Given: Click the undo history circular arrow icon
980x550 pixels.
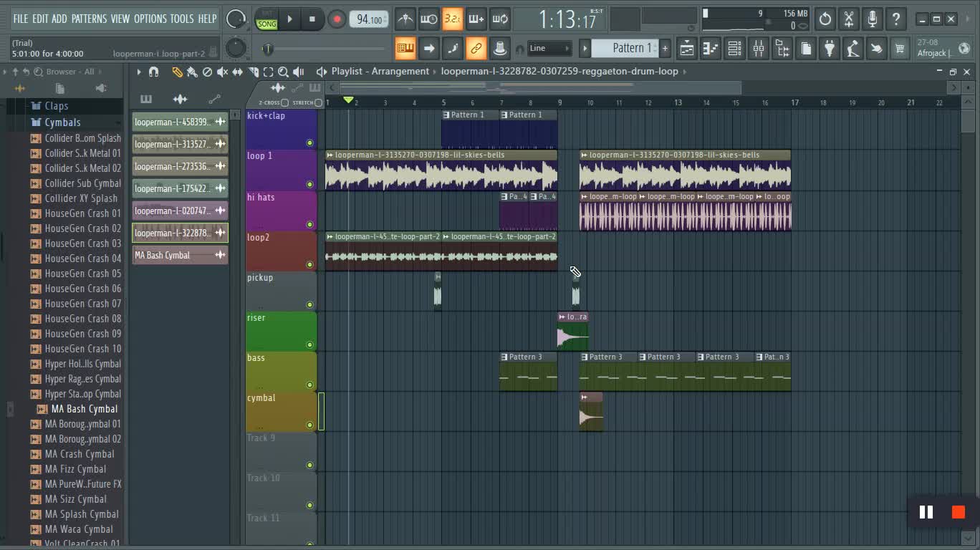Looking at the screenshot, I should click(x=825, y=19).
